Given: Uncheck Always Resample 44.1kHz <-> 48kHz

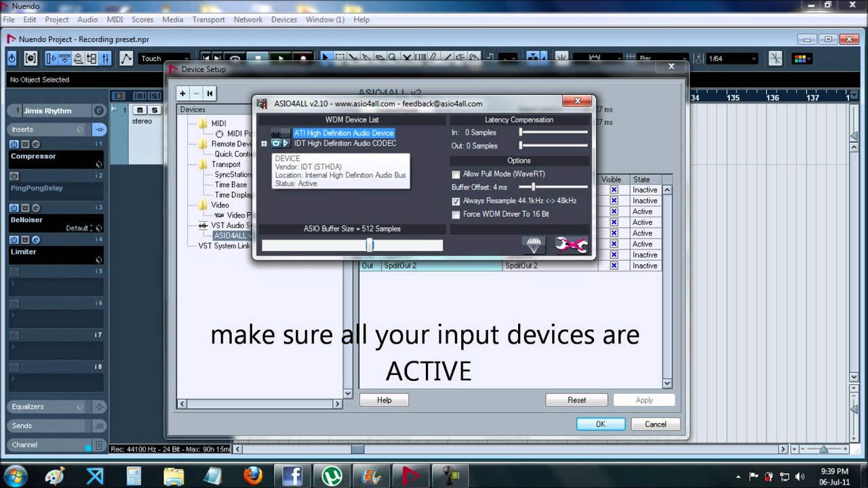Looking at the screenshot, I should tap(456, 201).
